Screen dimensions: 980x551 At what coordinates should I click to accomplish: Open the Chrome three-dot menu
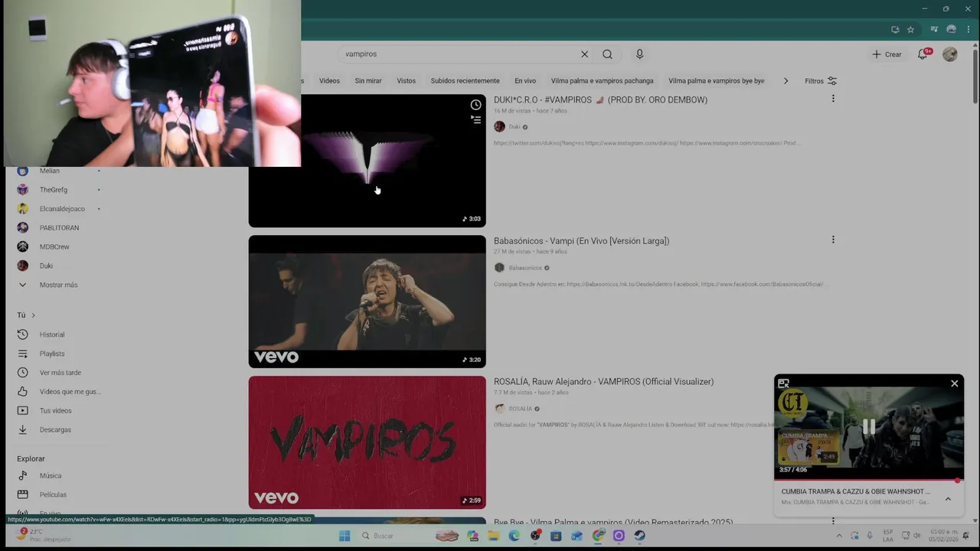[969, 30]
